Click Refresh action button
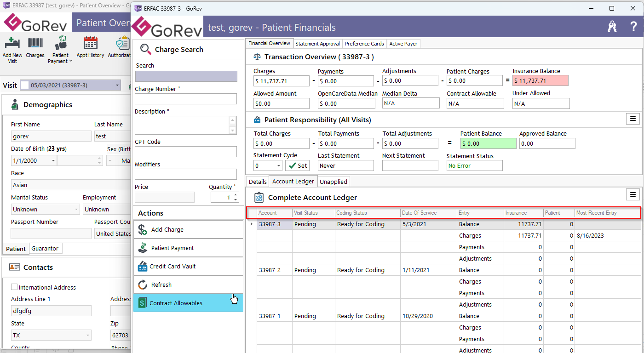 188,285
